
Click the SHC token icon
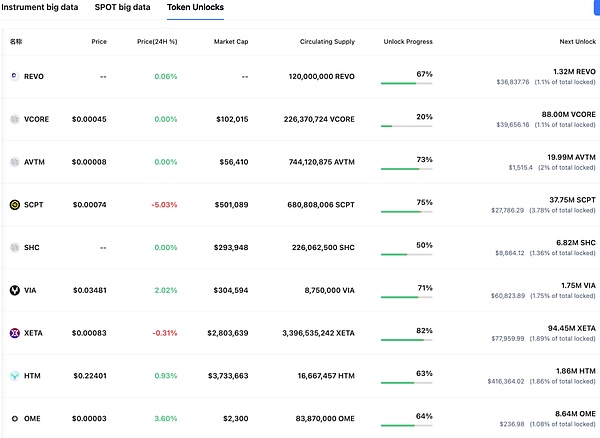pyautogui.click(x=14, y=247)
